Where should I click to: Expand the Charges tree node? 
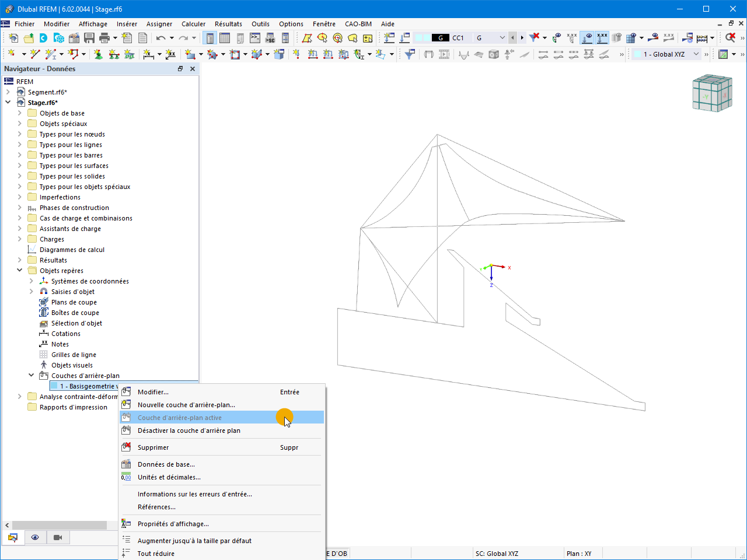[20, 239]
